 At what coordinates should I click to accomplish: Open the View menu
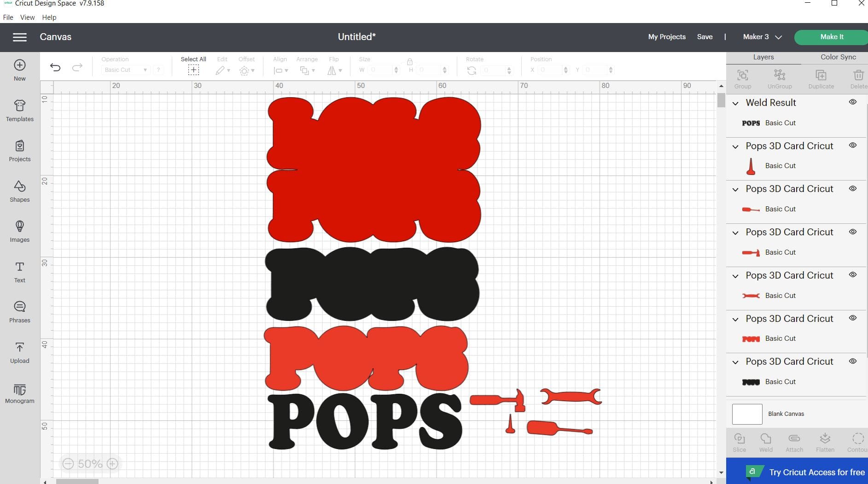click(x=27, y=17)
